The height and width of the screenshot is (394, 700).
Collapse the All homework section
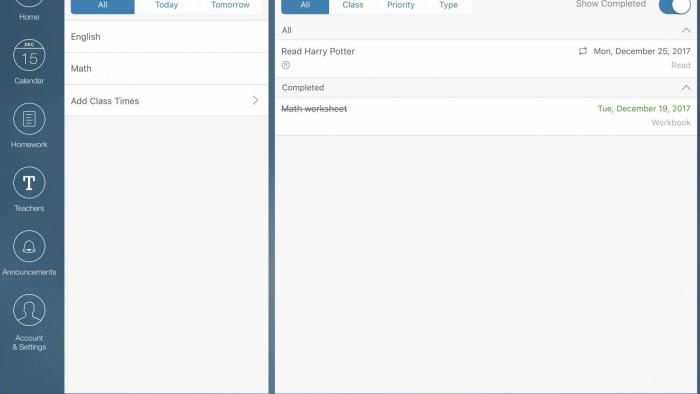click(686, 30)
